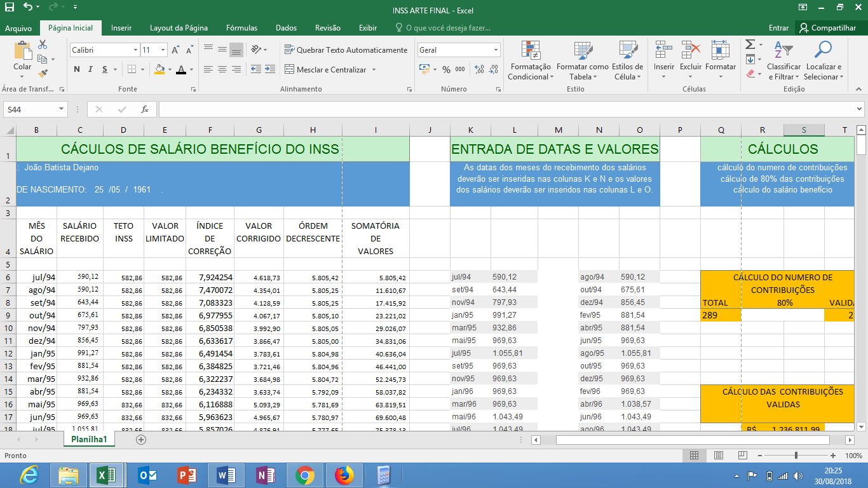Toggle Italic (I) formatting
This screenshot has width=868, height=488.
pyautogui.click(x=90, y=69)
